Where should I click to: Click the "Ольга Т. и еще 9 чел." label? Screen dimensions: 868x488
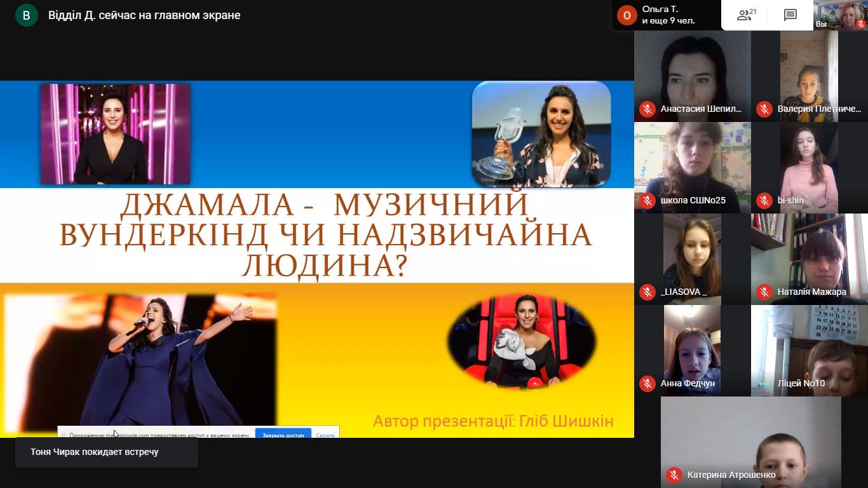pyautogui.click(x=668, y=15)
